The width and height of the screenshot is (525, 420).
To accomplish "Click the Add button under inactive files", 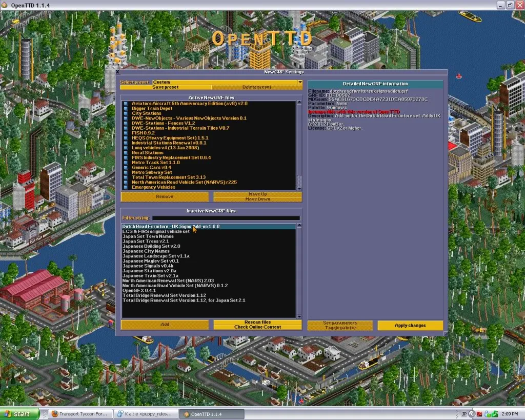I will (x=165, y=325).
